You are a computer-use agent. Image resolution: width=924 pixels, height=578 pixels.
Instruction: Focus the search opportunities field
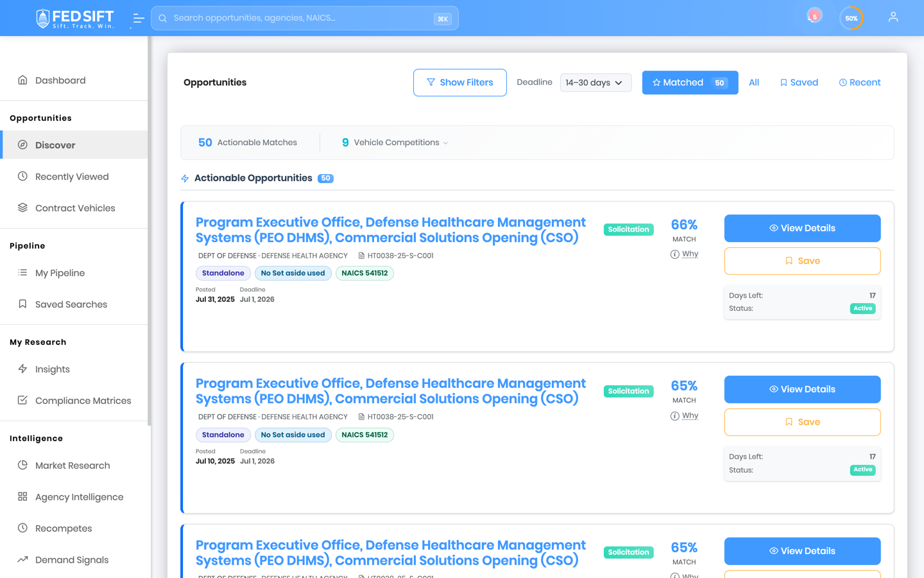pyautogui.click(x=305, y=19)
